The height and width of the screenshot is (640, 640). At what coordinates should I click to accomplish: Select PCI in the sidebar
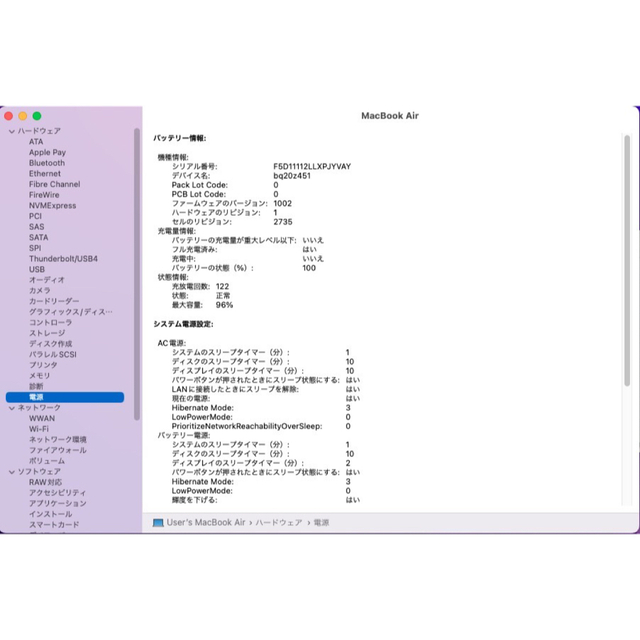tap(35, 216)
